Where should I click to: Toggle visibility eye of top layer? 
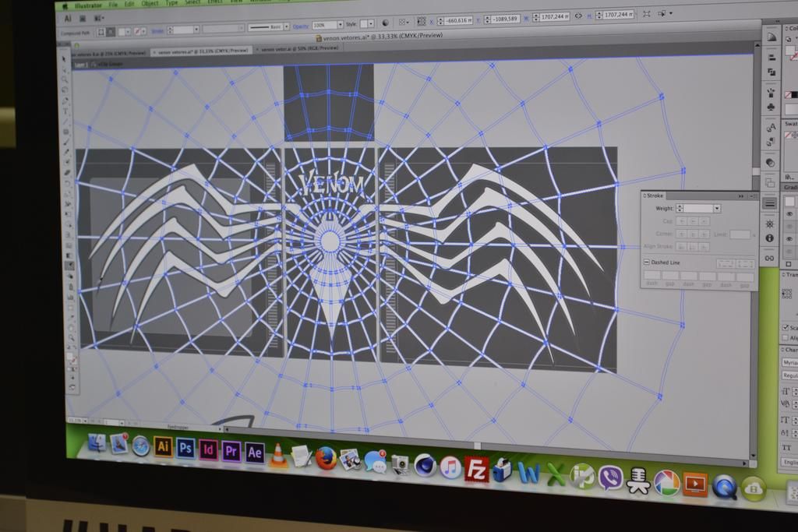[x=789, y=213]
